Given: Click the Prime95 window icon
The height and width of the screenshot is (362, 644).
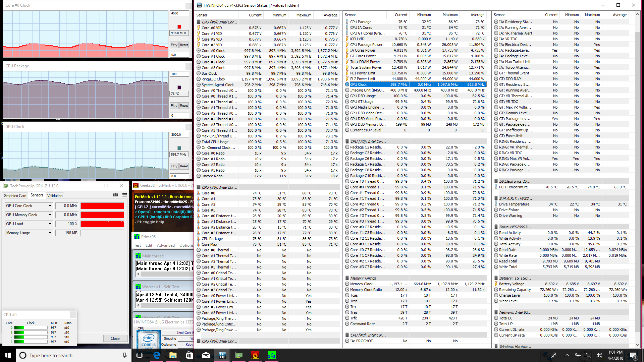Looking at the screenshot, I should click(x=137, y=237).
